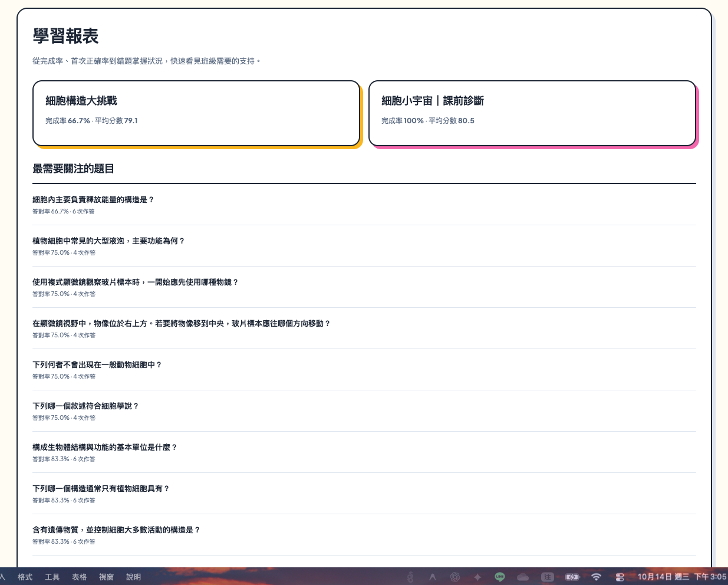
Task: Select question about 物像位於右上方
Action: click(364, 328)
